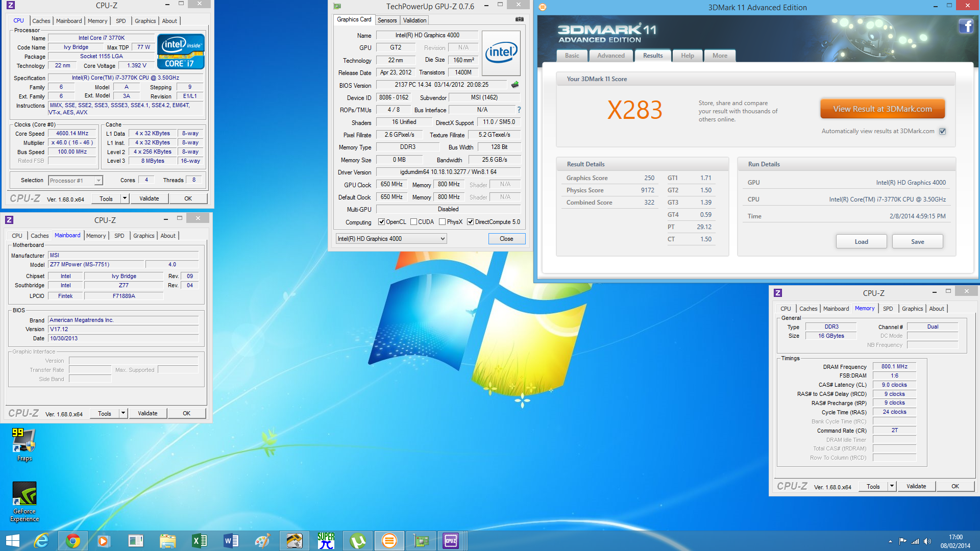Open Paint from taskbar
Image resolution: width=980 pixels, height=551 pixels.
click(x=262, y=541)
